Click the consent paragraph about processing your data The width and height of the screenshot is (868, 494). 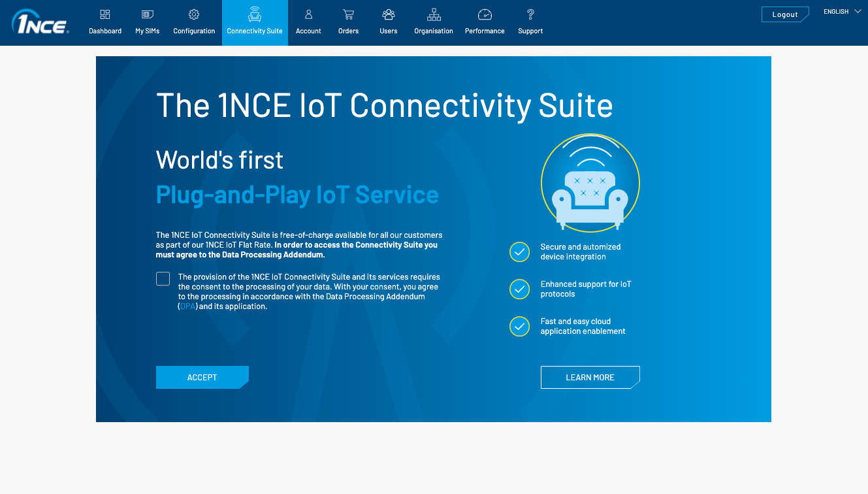click(x=309, y=291)
